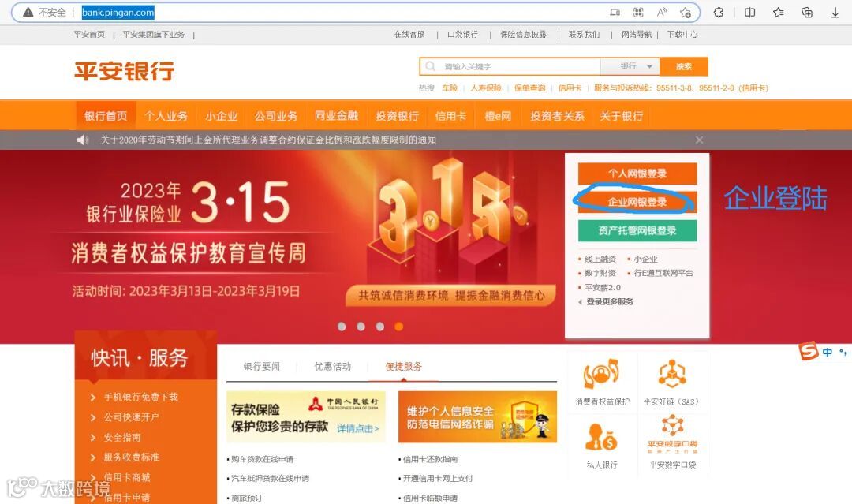Add page to favorites star icon
852x504 pixels.
[x=686, y=12]
